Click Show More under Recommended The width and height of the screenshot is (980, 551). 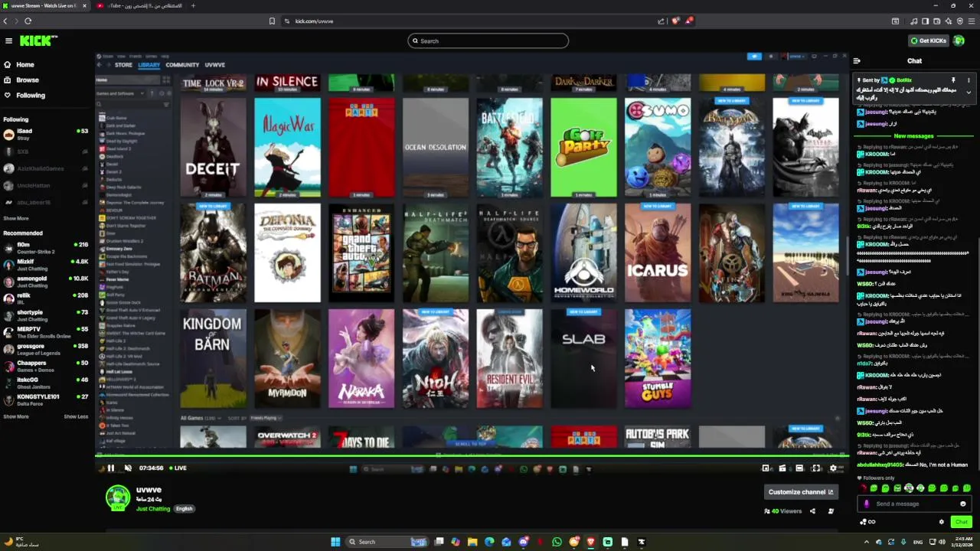(x=16, y=416)
